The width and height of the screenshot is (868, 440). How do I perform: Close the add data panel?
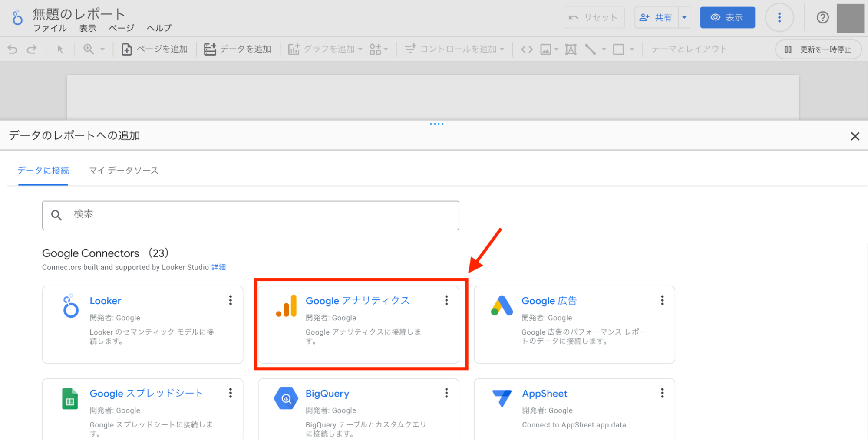[855, 136]
